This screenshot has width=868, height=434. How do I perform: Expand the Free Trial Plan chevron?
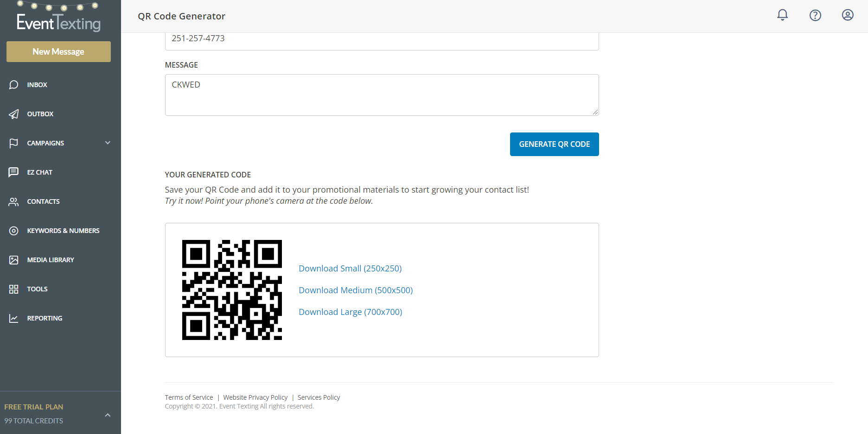(108, 415)
